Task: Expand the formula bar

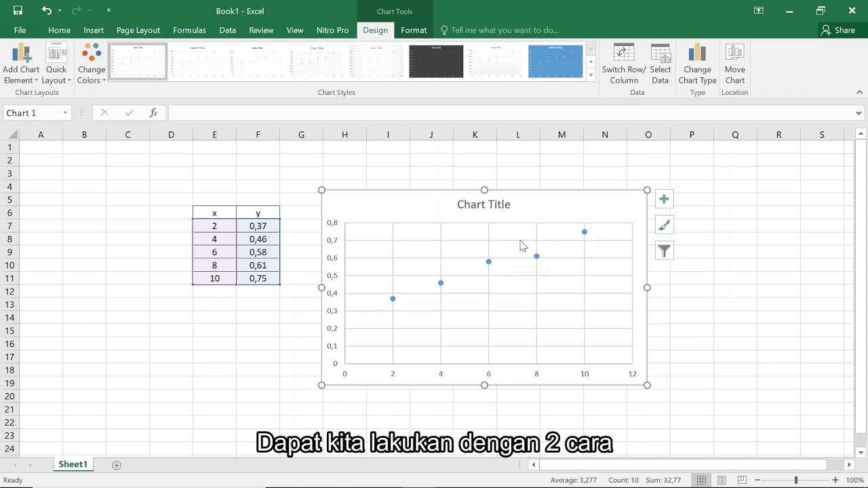Action: tap(859, 113)
